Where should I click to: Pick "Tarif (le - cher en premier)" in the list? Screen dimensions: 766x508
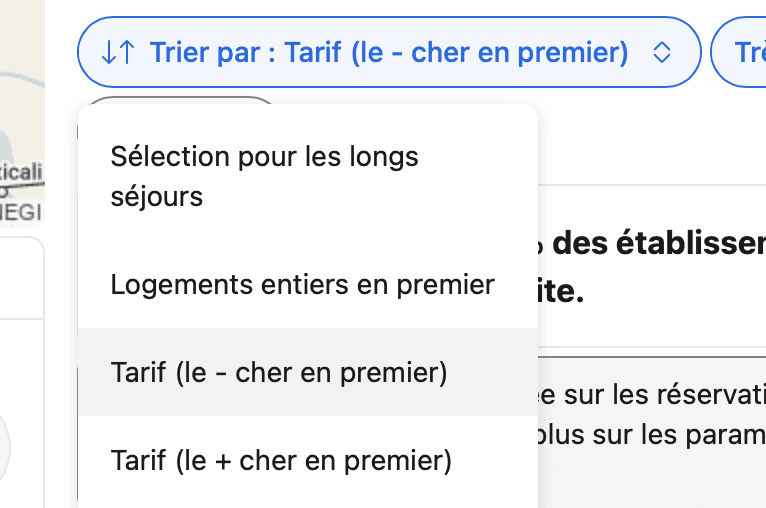click(308, 372)
